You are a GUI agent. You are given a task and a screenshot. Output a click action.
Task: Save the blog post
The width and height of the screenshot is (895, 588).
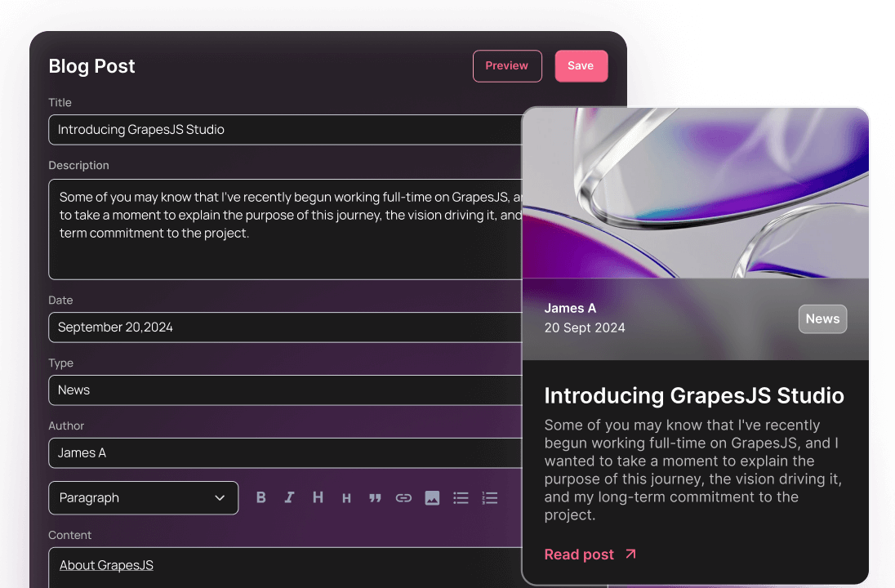[x=581, y=66]
